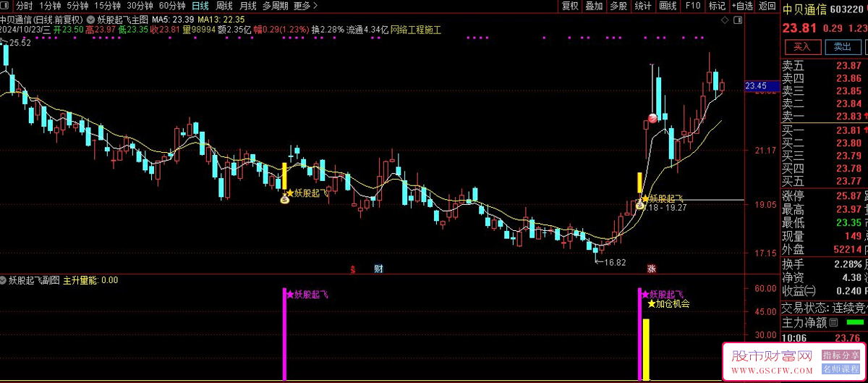
Task: Click the MA5: 23.39 indicator label
Action: (x=172, y=20)
